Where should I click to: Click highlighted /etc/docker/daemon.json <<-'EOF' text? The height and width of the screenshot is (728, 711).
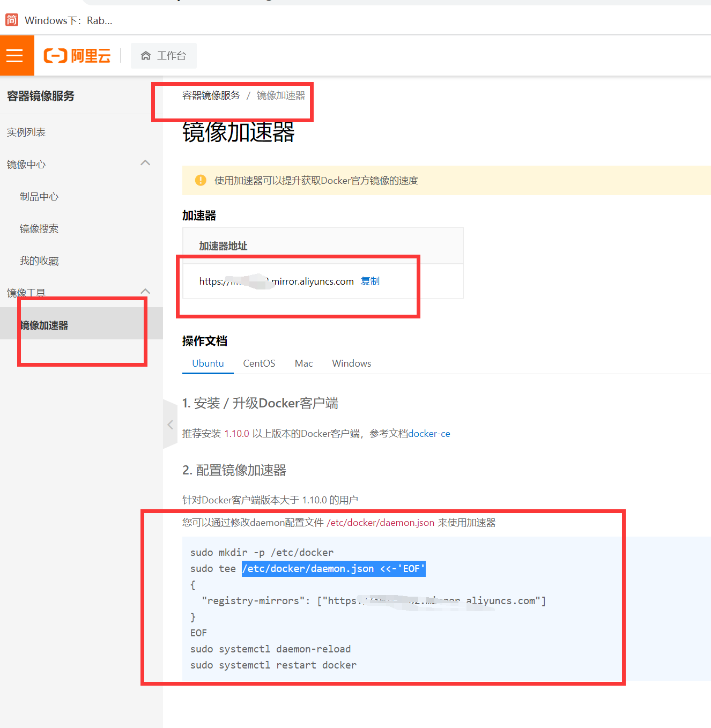click(334, 568)
